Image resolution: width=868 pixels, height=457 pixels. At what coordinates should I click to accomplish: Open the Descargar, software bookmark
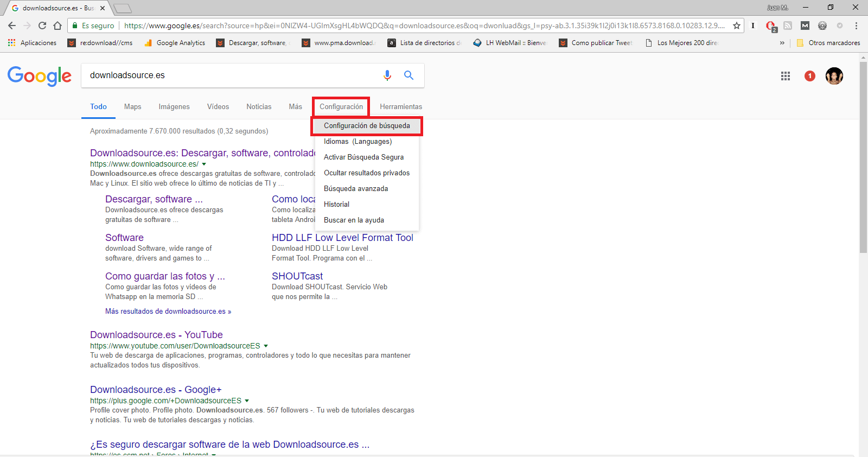[x=253, y=43]
